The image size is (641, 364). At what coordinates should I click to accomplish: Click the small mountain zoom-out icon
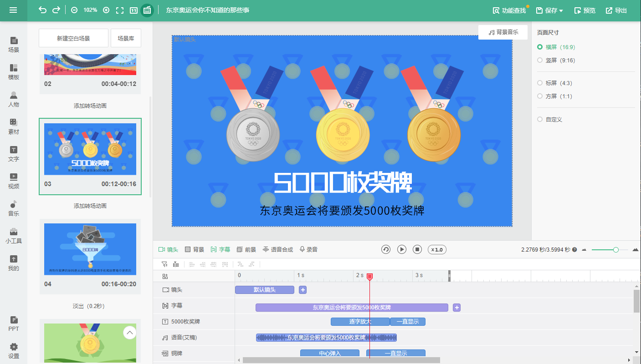point(584,250)
